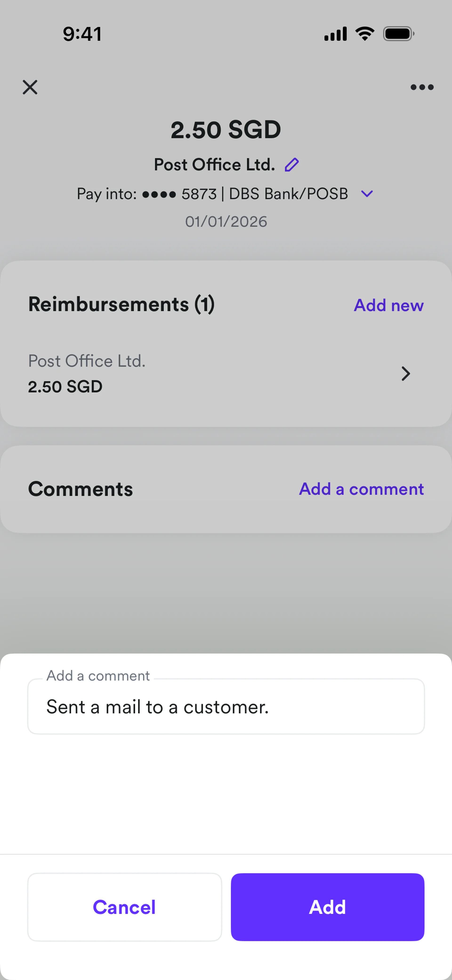Open the right chevron on the reimbursement row

pos(406,374)
